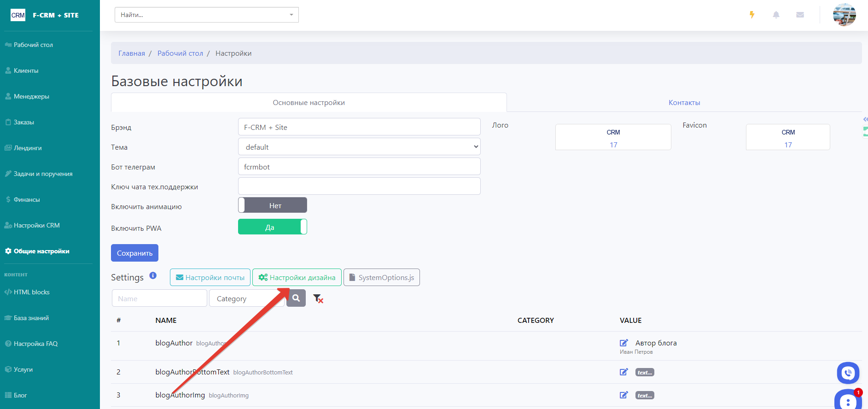The height and width of the screenshot is (409, 868).
Task: Switch to the Контакты tab
Action: point(684,103)
